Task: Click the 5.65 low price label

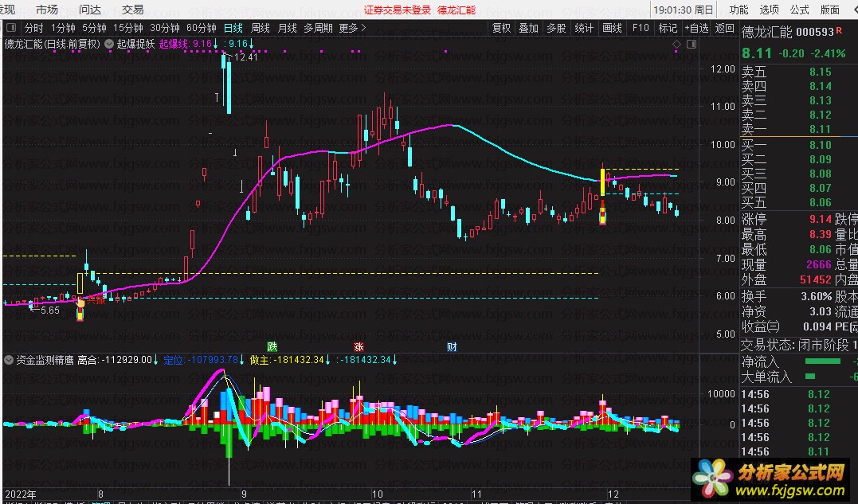Action: pyautogui.click(x=50, y=310)
